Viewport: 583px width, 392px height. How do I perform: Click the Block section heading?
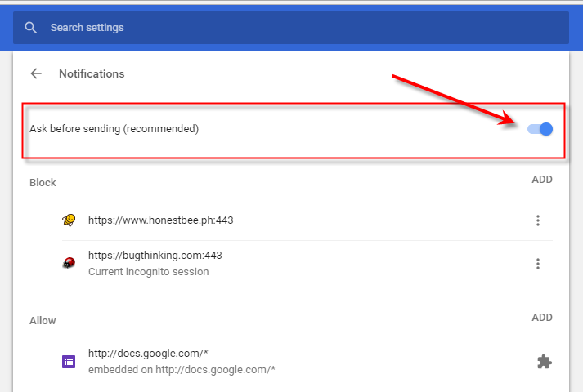pos(43,183)
